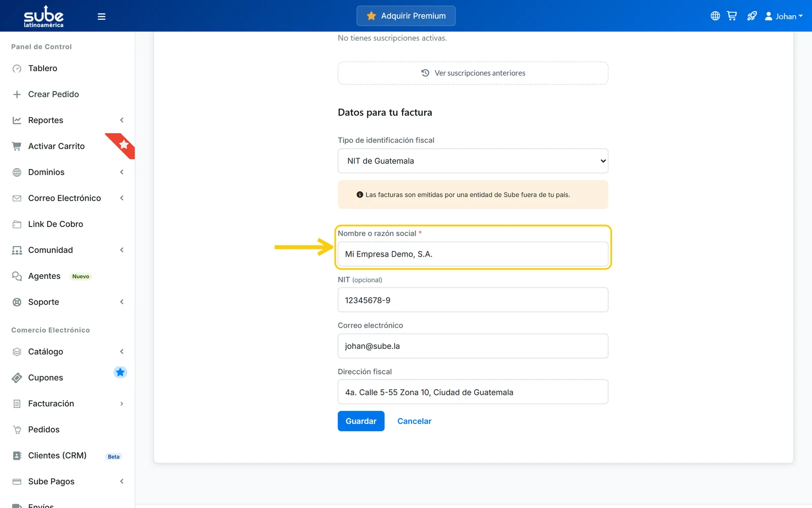Click the rocket icon in header
The image size is (812, 508).
[752, 16]
